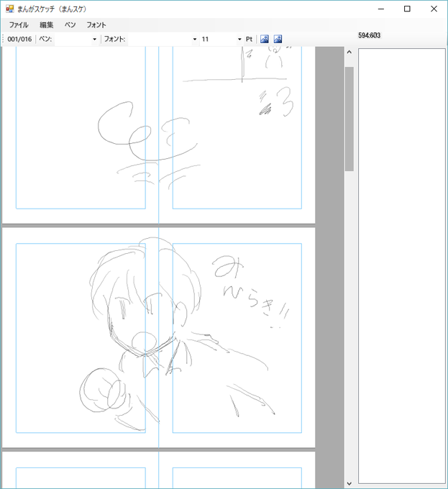This screenshot has width=448, height=489.
Task: Maximize the まんがスケッチ window
Action: coord(407,9)
